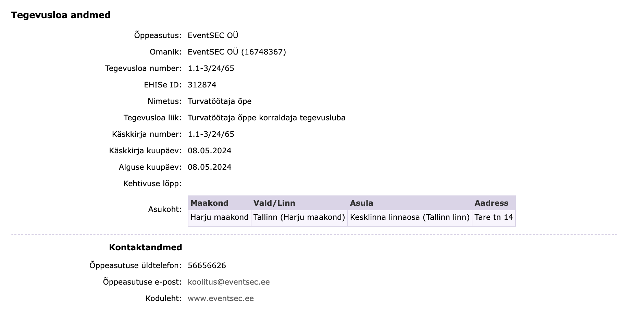This screenshot has width=644, height=323.
Task: Click the Tegevusloa number label
Action: (144, 68)
